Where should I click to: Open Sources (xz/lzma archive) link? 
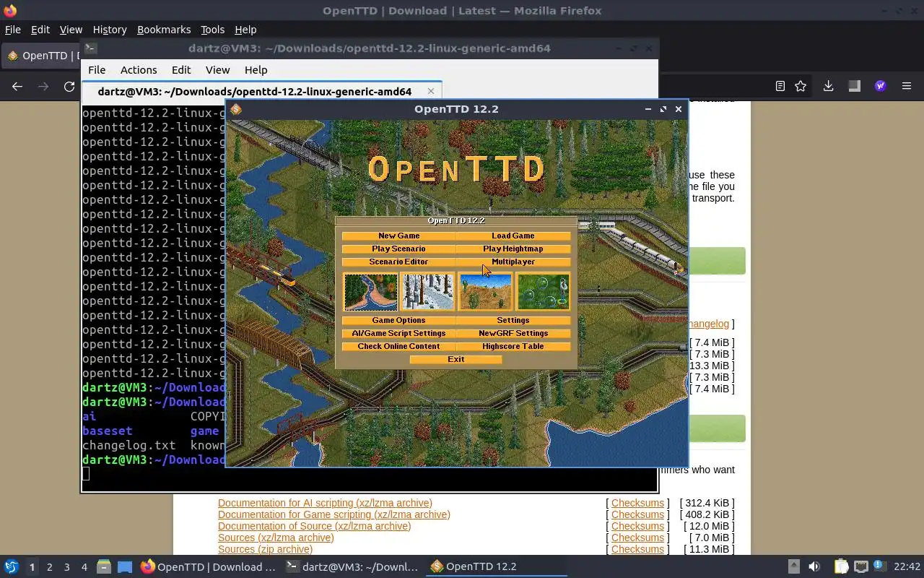tap(276, 538)
